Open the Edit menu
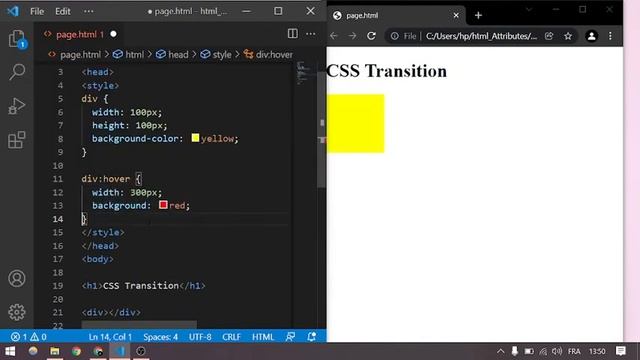Screen dimensions: 640x360 pyautogui.click(x=63, y=11)
